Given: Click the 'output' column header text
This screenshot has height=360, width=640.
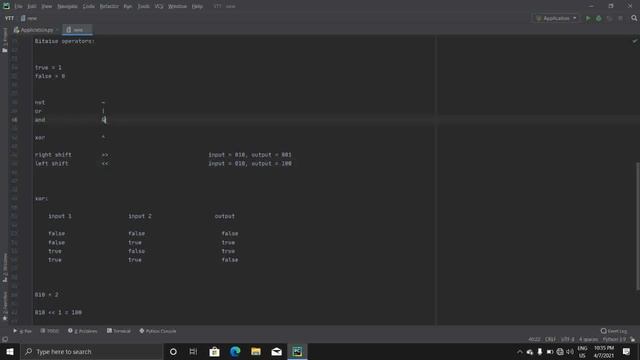Looking at the screenshot, I should click(224, 216).
